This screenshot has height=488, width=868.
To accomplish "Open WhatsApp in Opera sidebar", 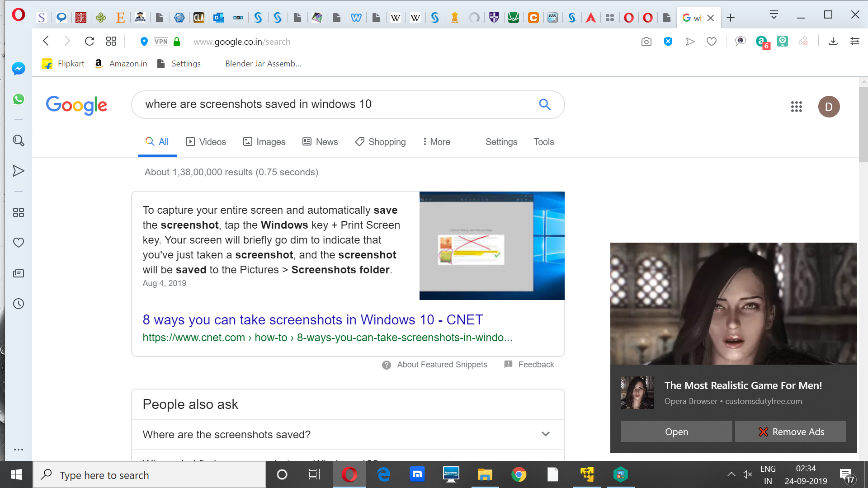I will pyautogui.click(x=19, y=99).
